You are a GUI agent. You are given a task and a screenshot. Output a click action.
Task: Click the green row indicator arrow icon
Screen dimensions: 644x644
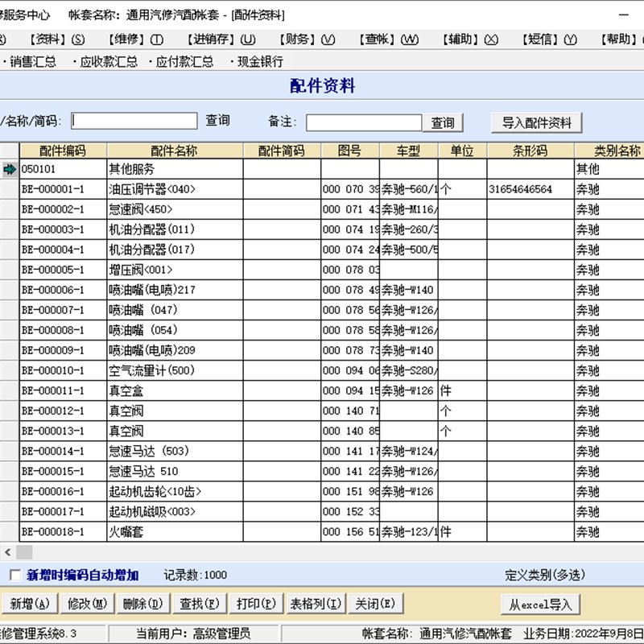point(9,169)
